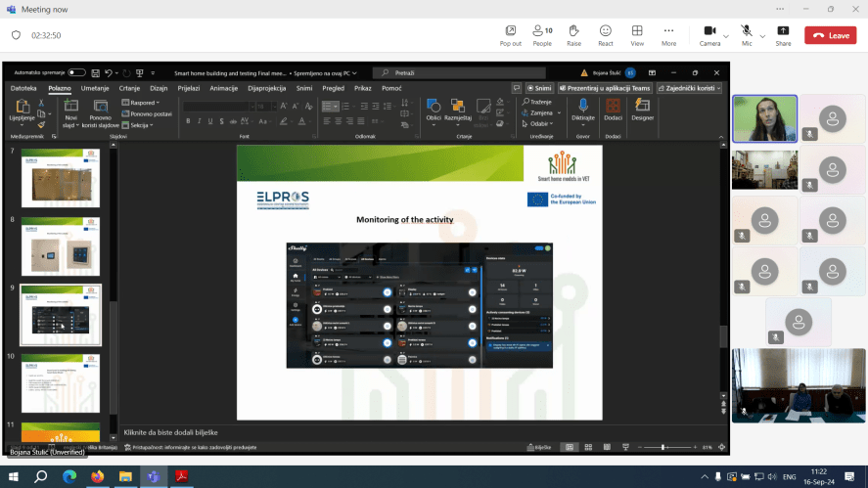The height and width of the screenshot is (488, 868).
Task: Expand the Camera device options arrow
Action: 726,36
